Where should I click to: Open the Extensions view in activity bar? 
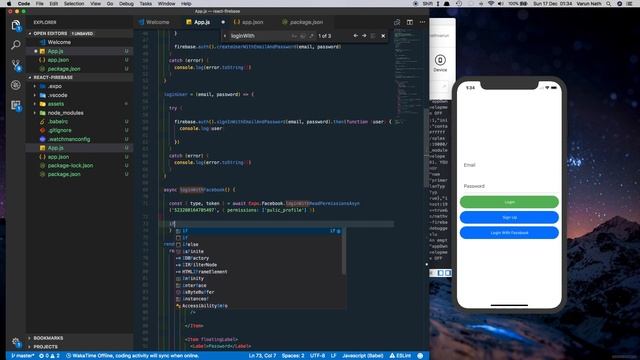point(16,106)
